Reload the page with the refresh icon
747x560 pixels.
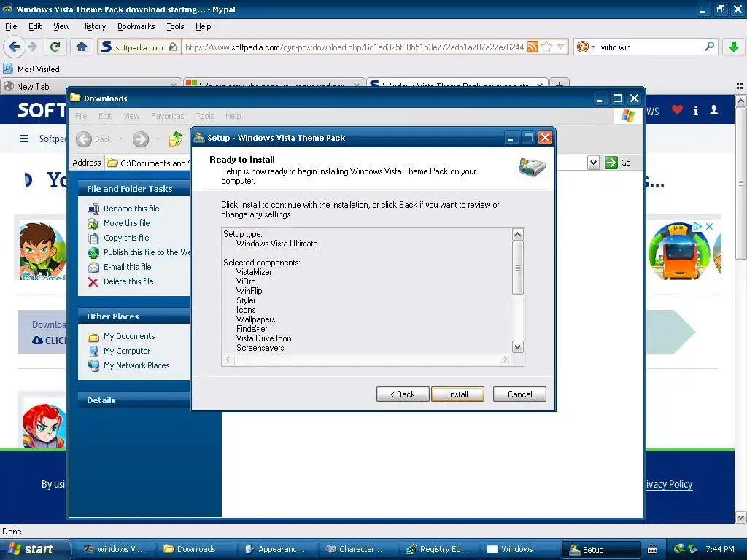pos(55,47)
